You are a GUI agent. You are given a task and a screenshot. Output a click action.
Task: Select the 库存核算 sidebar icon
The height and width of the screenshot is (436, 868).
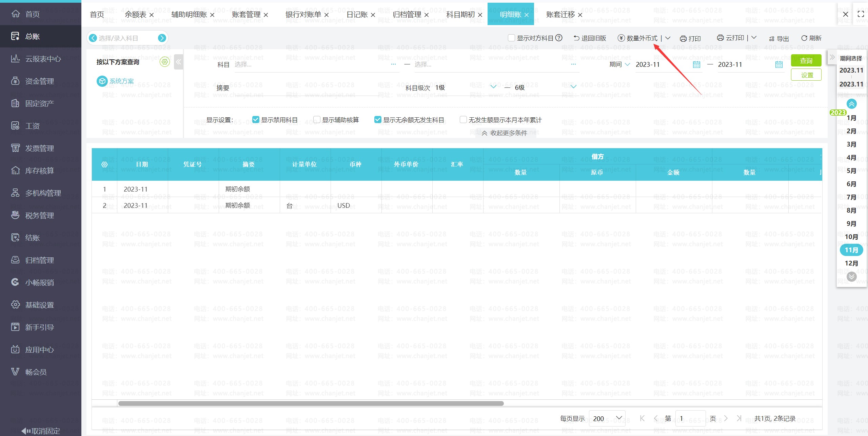pos(15,171)
